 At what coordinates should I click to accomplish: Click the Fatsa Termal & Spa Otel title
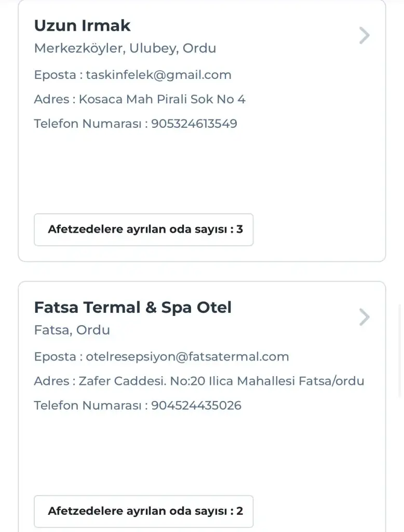132,307
